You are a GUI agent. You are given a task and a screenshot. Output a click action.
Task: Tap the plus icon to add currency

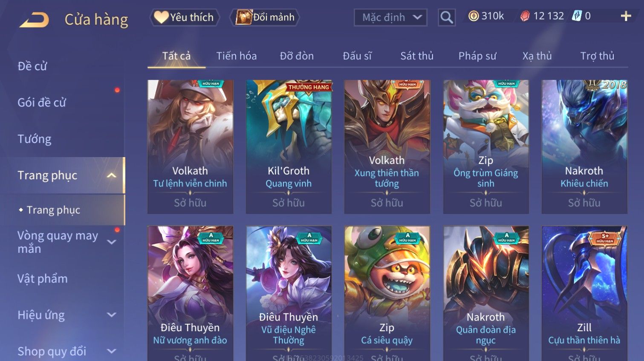626,16
